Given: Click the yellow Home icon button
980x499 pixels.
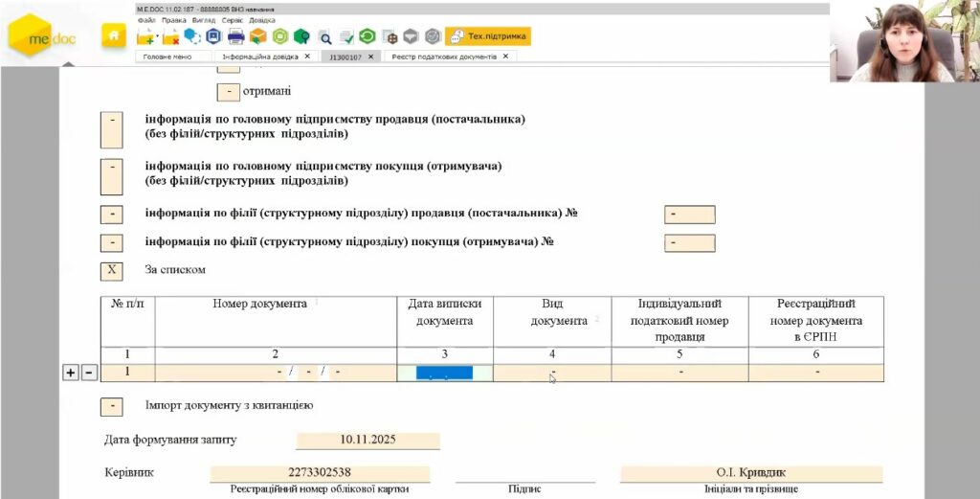Looking at the screenshot, I should click(113, 36).
